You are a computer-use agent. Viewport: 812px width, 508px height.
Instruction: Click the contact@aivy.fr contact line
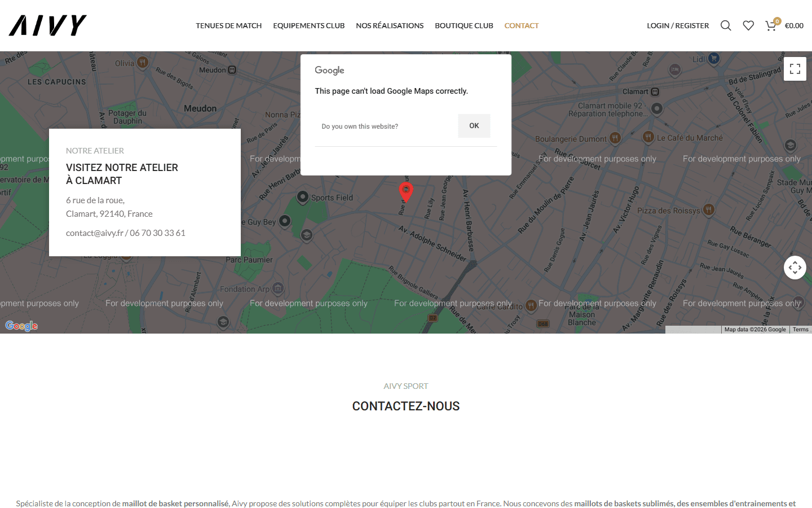(x=125, y=233)
